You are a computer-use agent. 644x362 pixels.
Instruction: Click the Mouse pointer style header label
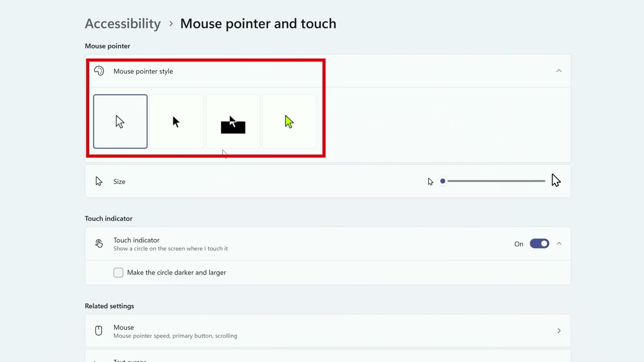click(143, 71)
